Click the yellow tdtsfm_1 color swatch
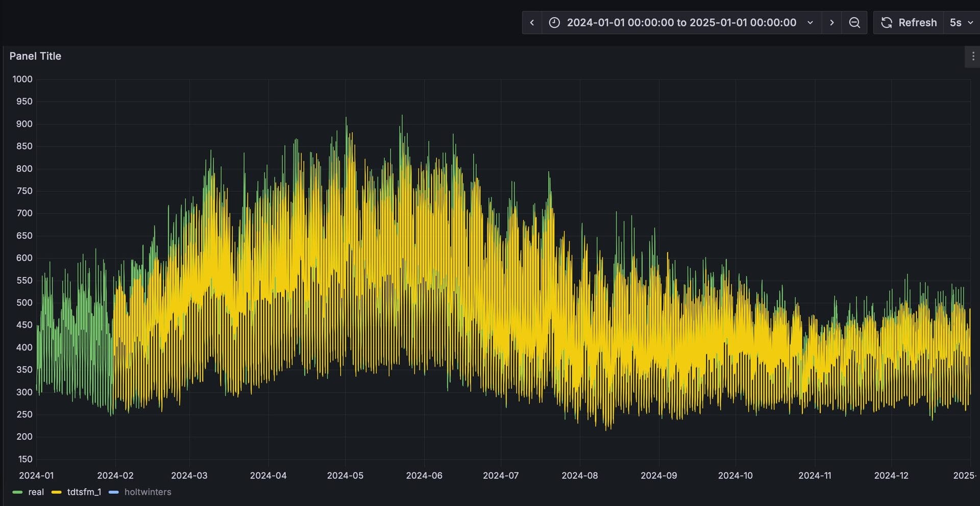Screen dimensions: 980x506 (x=56, y=492)
